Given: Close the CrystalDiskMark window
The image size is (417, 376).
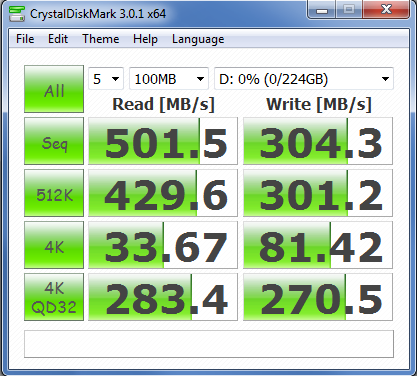Looking at the screenshot, I should pos(386,10).
